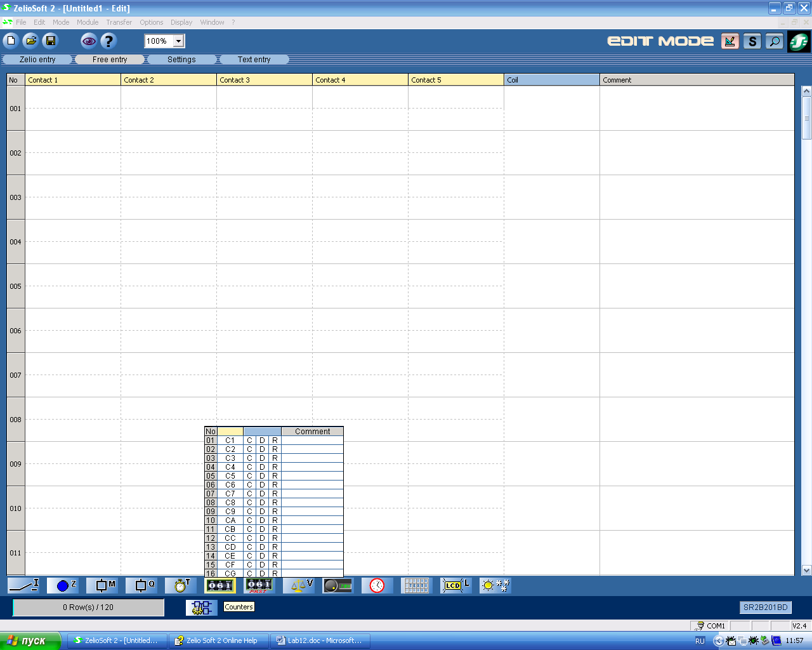This screenshot has height=650, width=812.
Task: Open the ? help menu
Action: coord(233,22)
